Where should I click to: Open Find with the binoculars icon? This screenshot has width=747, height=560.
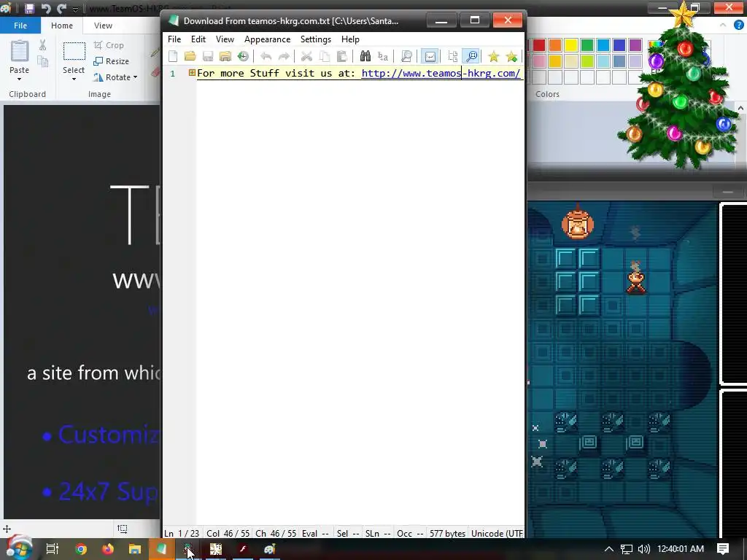(365, 56)
